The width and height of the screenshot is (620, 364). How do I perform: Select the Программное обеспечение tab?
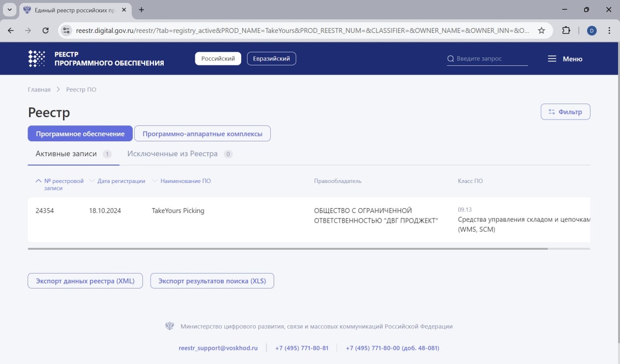pyautogui.click(x=80, y=134)
